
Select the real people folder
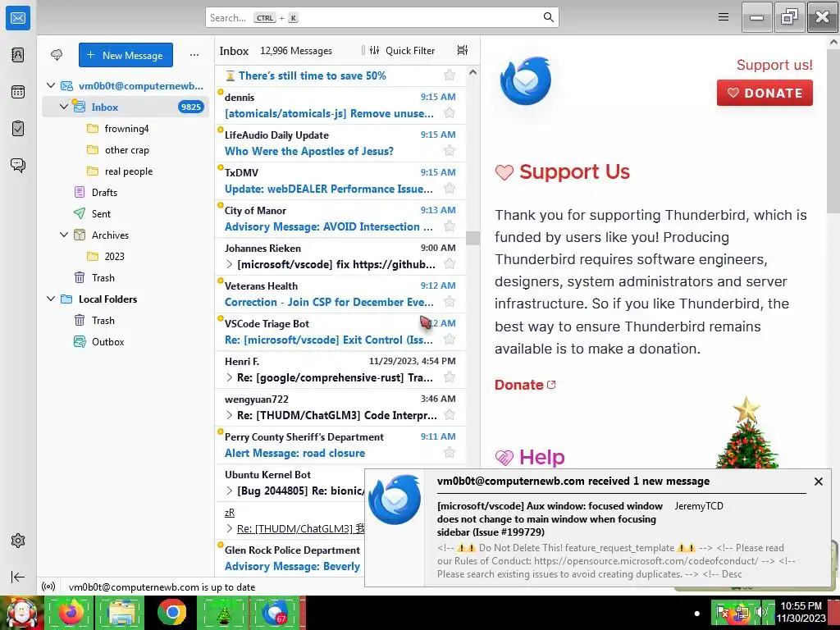126,171
